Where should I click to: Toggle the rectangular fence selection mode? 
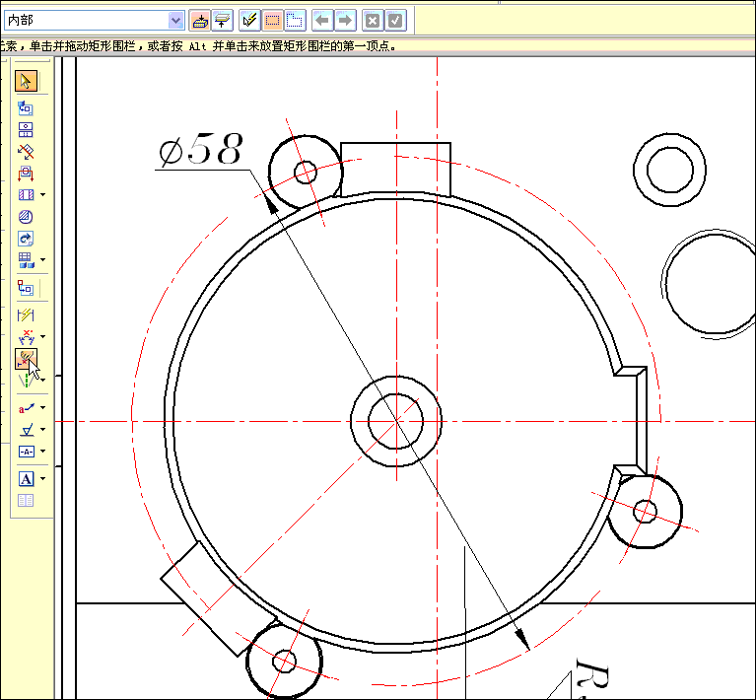pyautogui.click(x=272, y=21)
